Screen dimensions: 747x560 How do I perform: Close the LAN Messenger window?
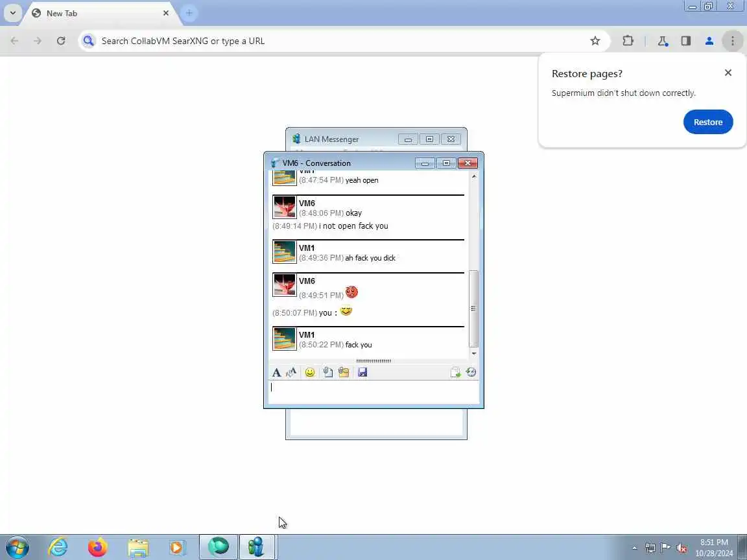[x=451, y=139]
